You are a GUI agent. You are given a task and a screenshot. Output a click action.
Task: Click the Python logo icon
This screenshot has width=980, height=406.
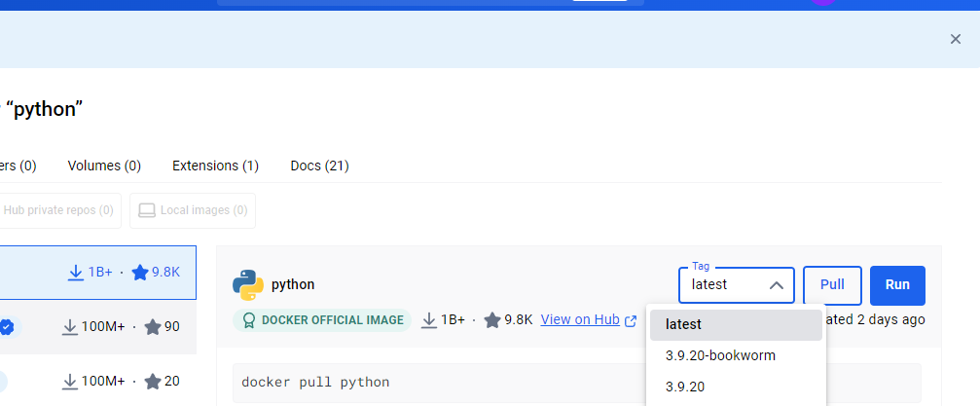tap(248, 285)
